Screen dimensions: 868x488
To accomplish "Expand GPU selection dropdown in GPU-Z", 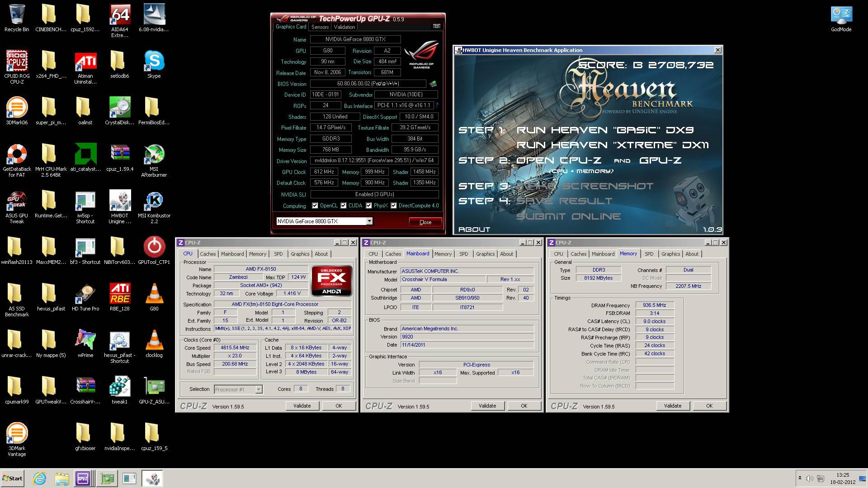I will pyautogui.click(x=369, y=221).
